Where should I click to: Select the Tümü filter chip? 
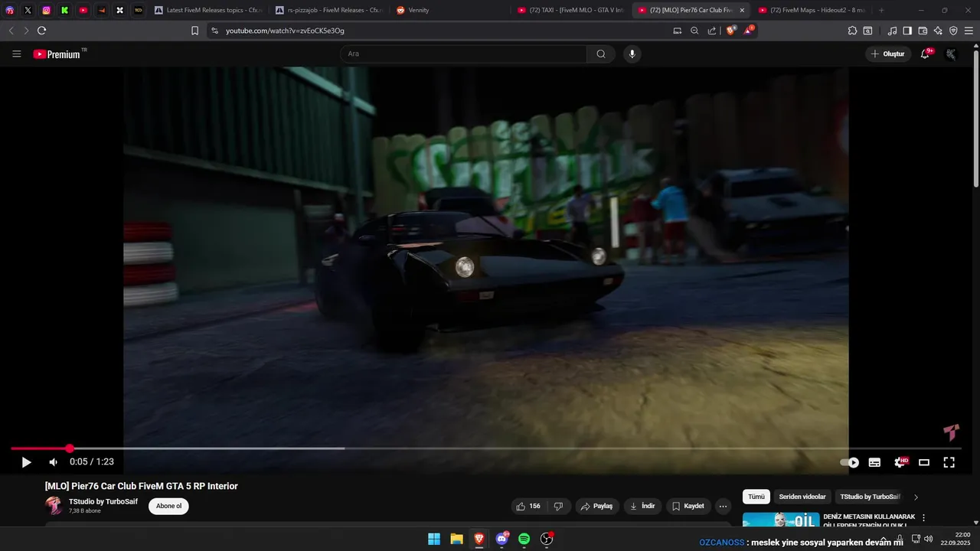point(756,497)
